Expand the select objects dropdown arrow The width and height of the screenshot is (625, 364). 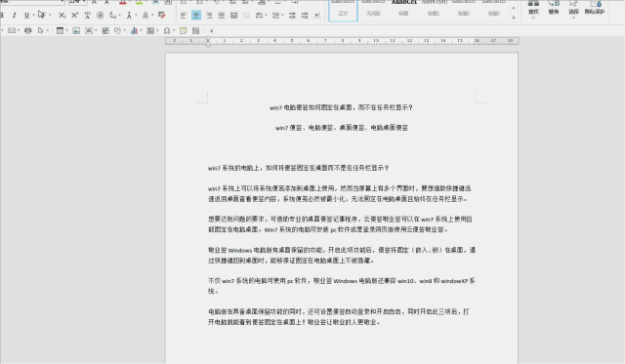(48, 30)
